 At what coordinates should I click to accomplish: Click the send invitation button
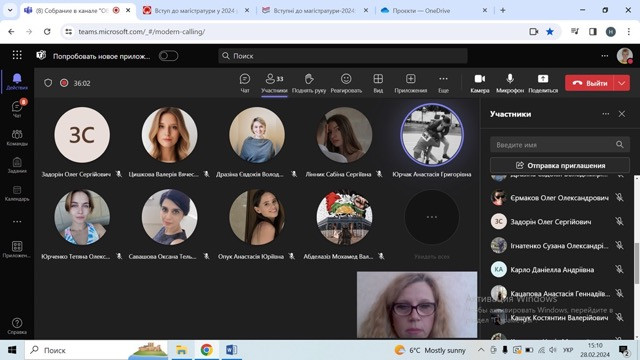coord(560,165)
